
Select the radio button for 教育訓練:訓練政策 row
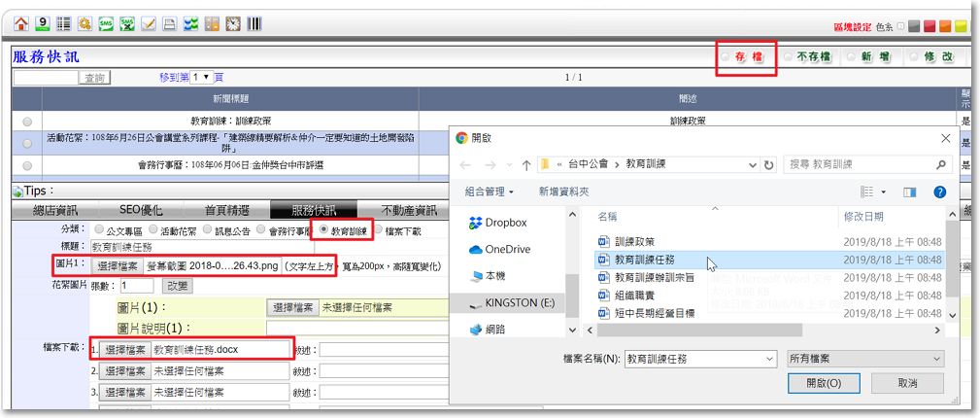pyautogui.click(x=27, y=122)
